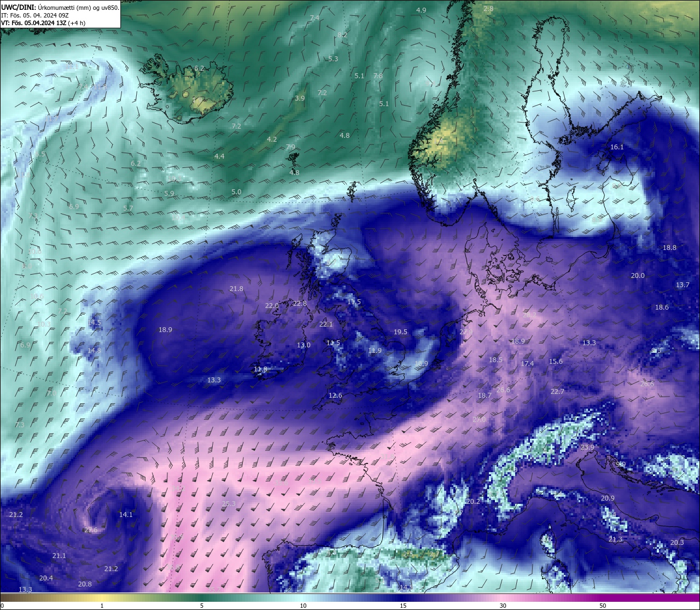This screenshot has height=610, width=700.
Task: Click the 22.1 value label
Action: pyautogui.click(x=326, y=324)
